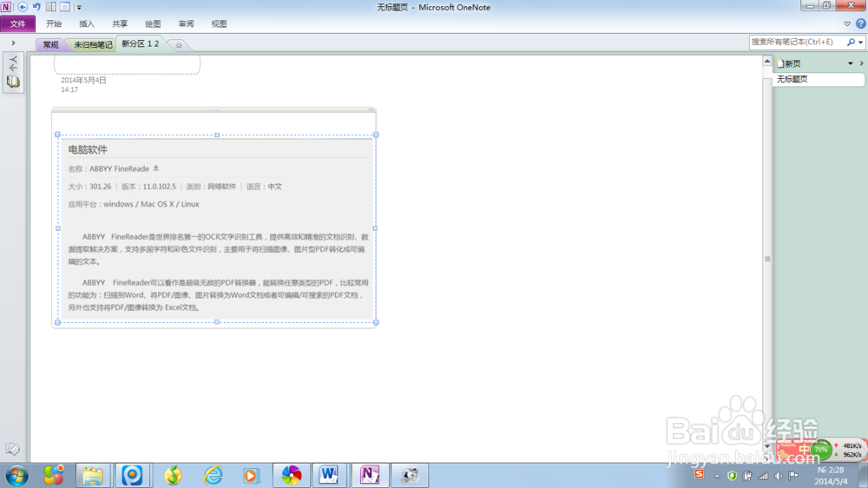Open Internet Explorer from taskbar
The width and height of the screenshot is (868, 488).
coord(213,475)
